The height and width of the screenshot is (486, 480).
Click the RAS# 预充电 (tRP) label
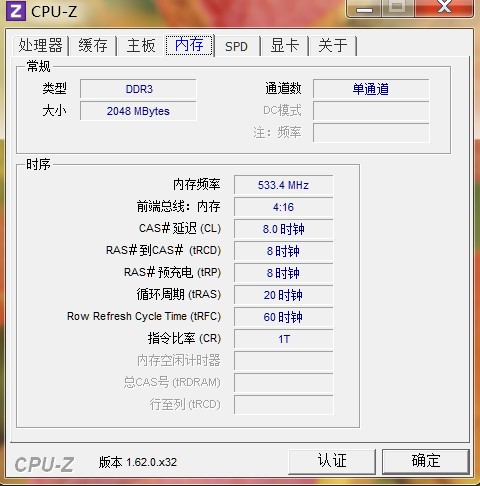pyautogui.click(x=172, y=272)
